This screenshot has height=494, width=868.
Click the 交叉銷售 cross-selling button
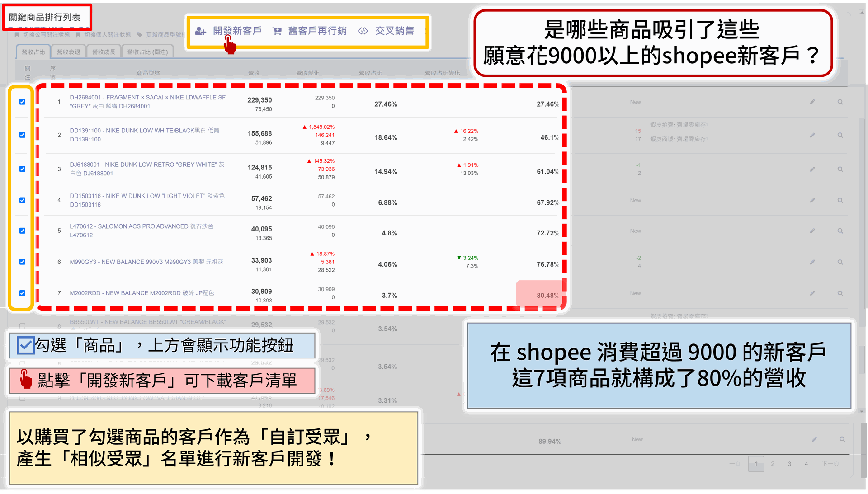pos(386,31)
